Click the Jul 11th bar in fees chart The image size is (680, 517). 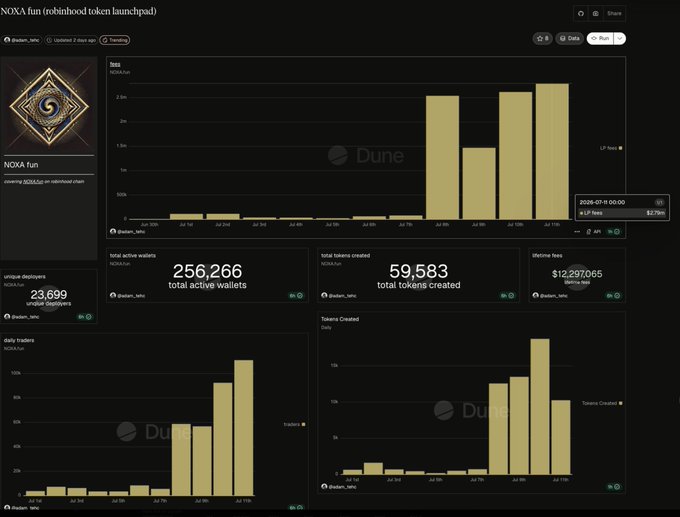[552, 151]
